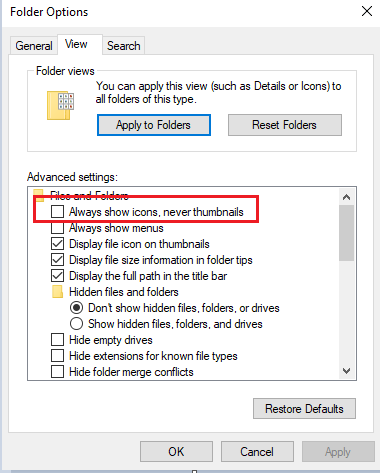Click the greyed-out Apply button

click(338, 452)
